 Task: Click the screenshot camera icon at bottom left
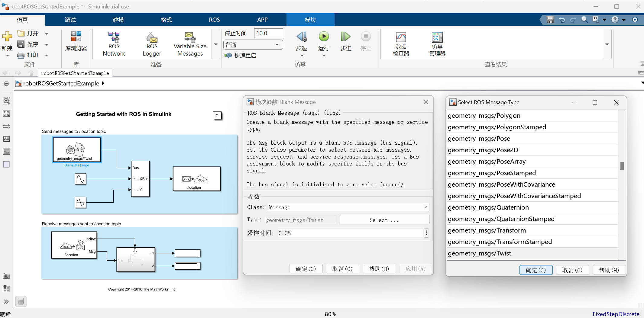(x=6, y=276)
